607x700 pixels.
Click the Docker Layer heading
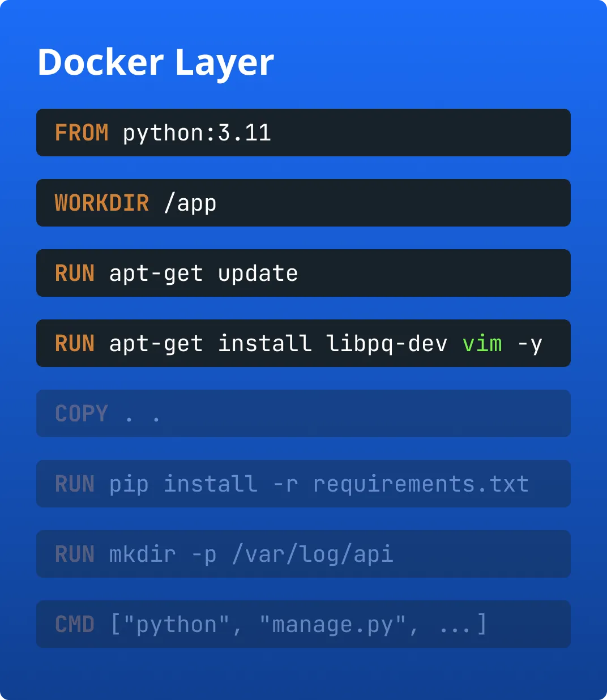pyautogui.click(x=156, y=62)
